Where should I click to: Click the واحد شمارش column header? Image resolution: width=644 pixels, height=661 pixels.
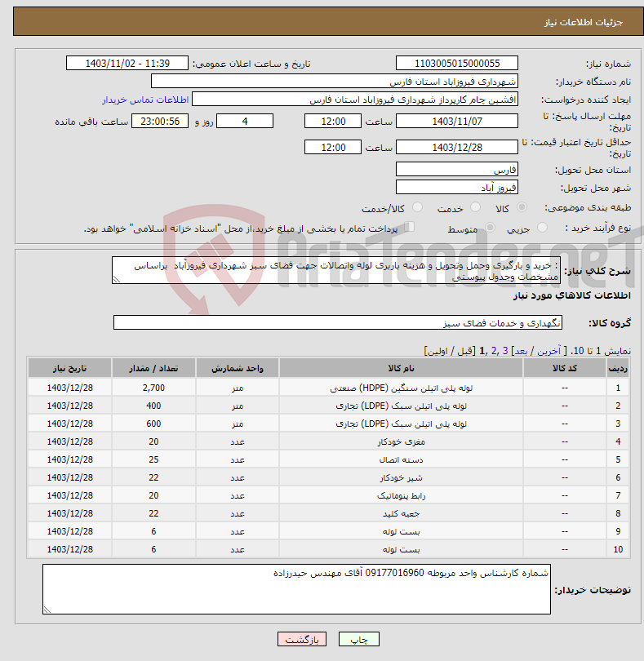(237, 368)
